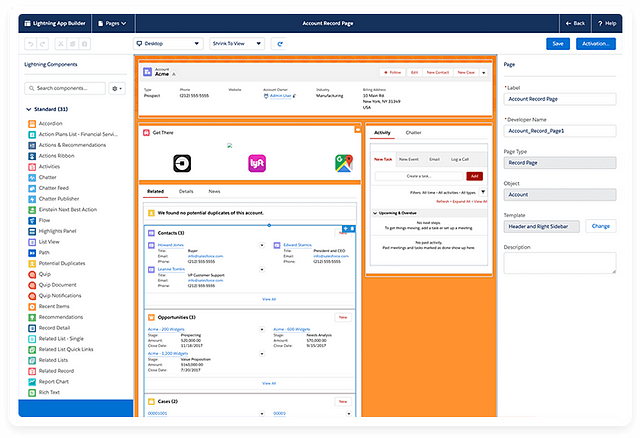Click View All under Contacts
Screen dimensions: 640x438
(x=269, y=299)
